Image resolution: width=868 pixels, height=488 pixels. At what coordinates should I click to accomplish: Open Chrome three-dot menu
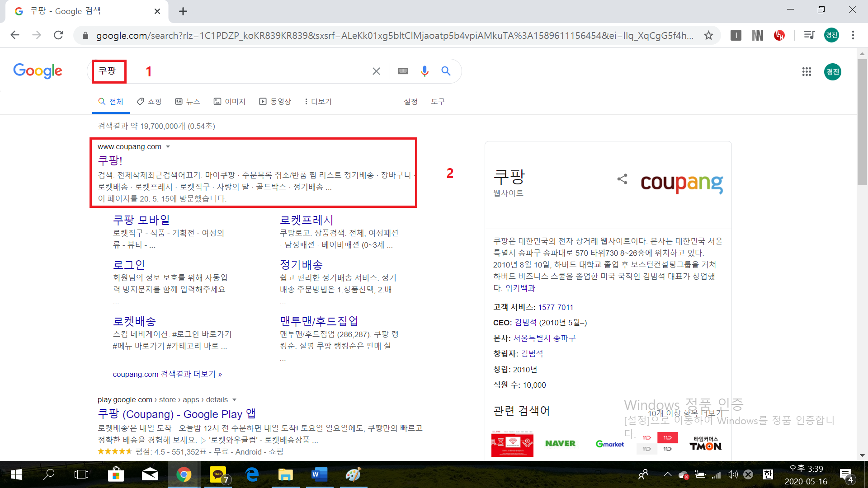click(x=853, y=35)
